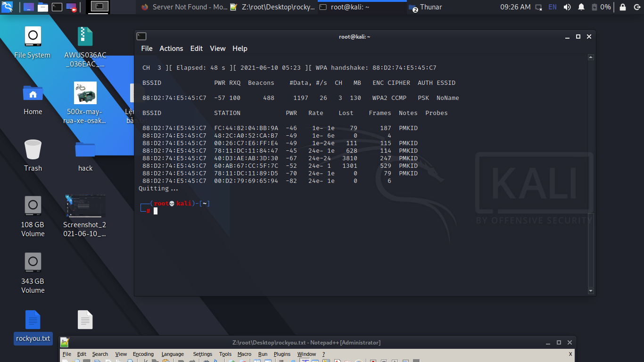Click the terminal window title bar icon
This screenshot has width=644, height=362.
point(141,36)
